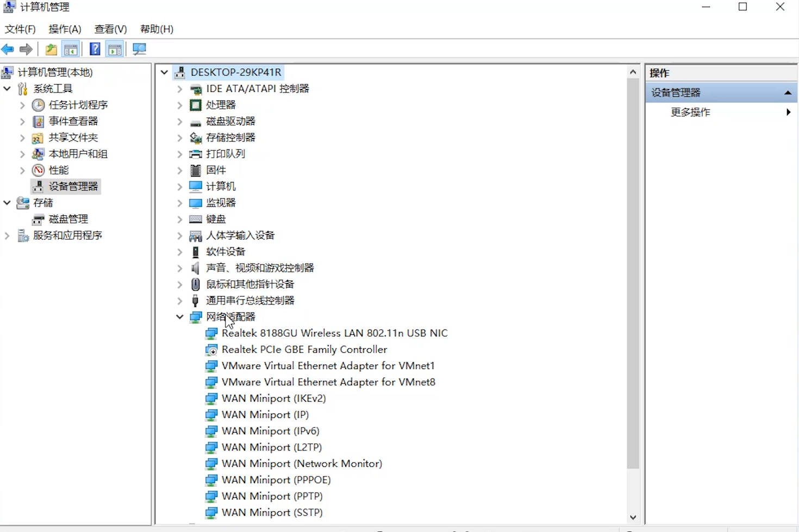Expand the 计算机 category
The image size is (799, 532).
(180, 186)
